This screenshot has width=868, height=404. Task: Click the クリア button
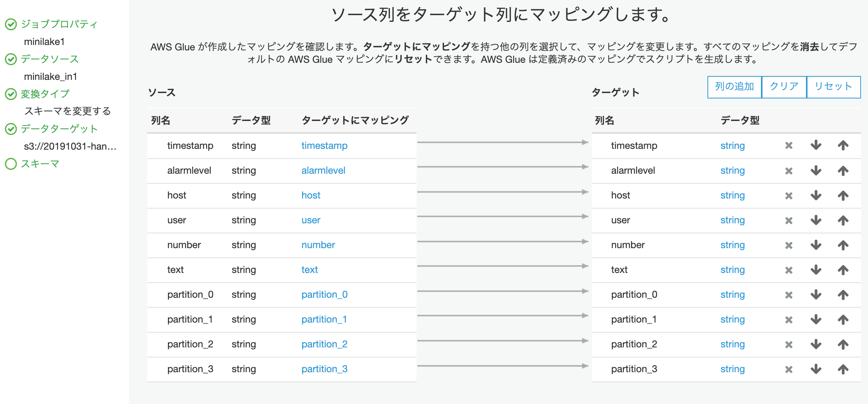[x=784, y=87]
